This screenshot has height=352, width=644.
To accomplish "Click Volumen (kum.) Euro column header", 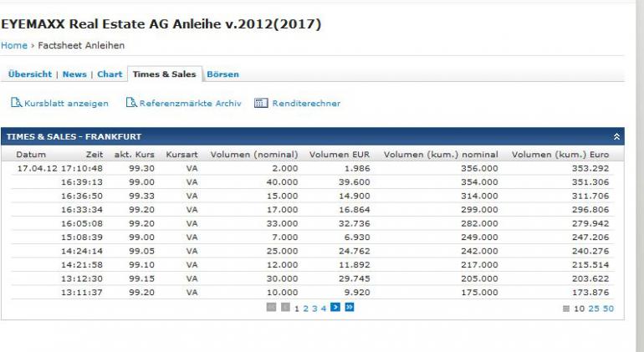I will pos(560,155).
